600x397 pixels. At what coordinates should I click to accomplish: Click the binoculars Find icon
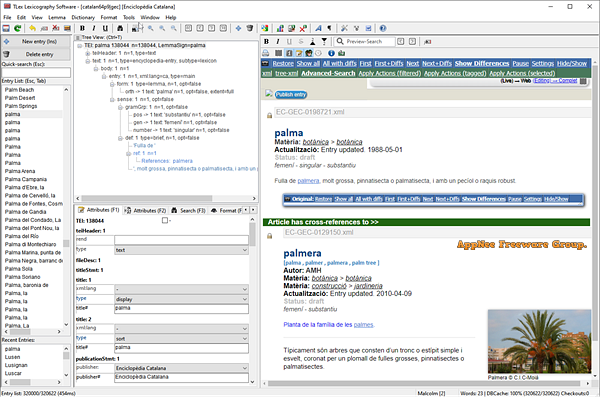pos(120,28)
